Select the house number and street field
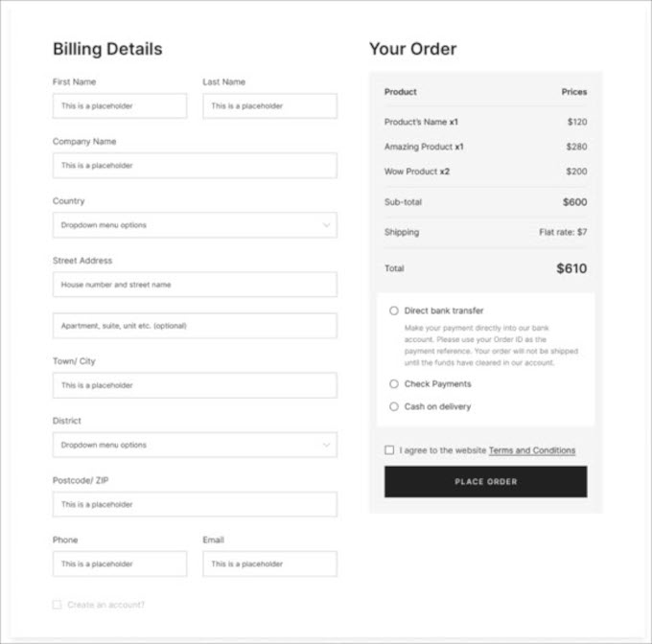This screenshot has width=652, height=644. coord(195,285)
